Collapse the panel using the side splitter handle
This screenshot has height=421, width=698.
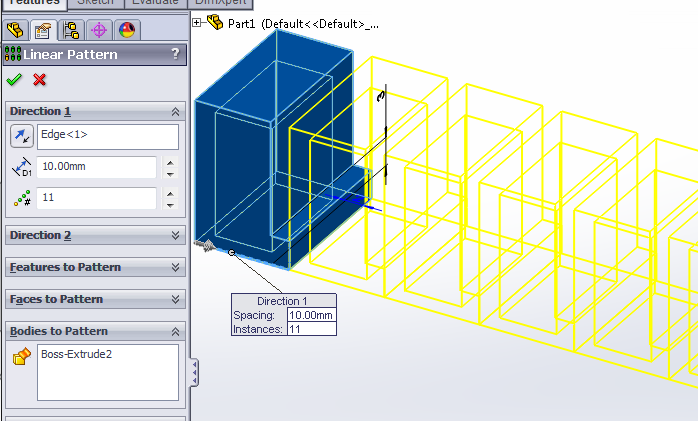coord(195,373)
